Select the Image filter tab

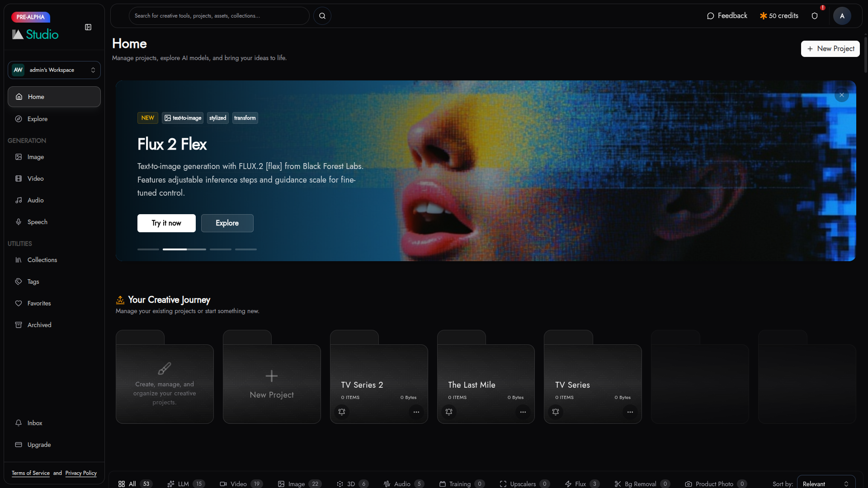point(299,483)
